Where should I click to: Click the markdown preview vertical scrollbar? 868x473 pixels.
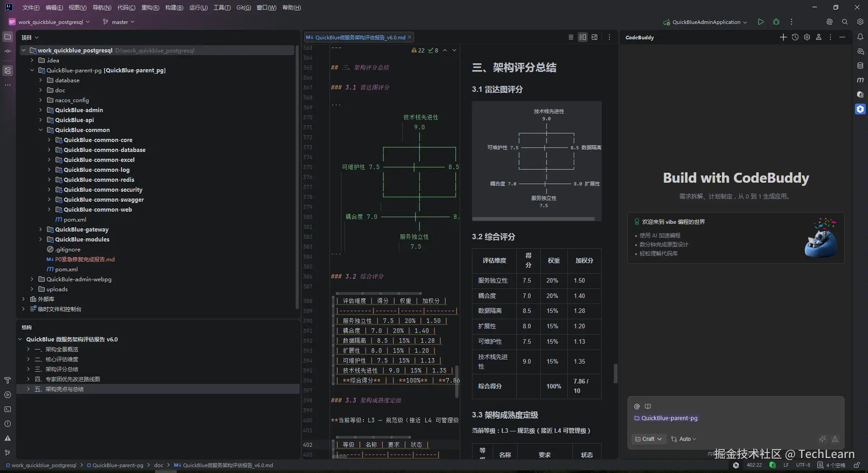coord(615,374)
